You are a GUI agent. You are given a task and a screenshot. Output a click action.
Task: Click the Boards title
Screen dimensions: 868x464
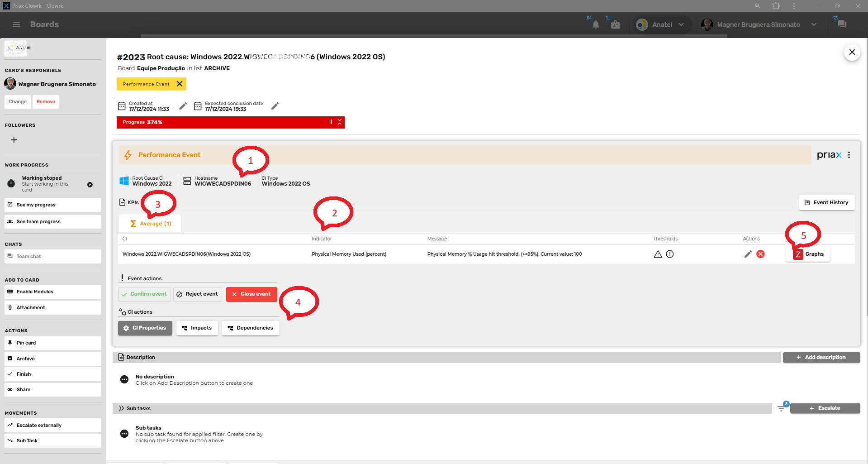44,24
